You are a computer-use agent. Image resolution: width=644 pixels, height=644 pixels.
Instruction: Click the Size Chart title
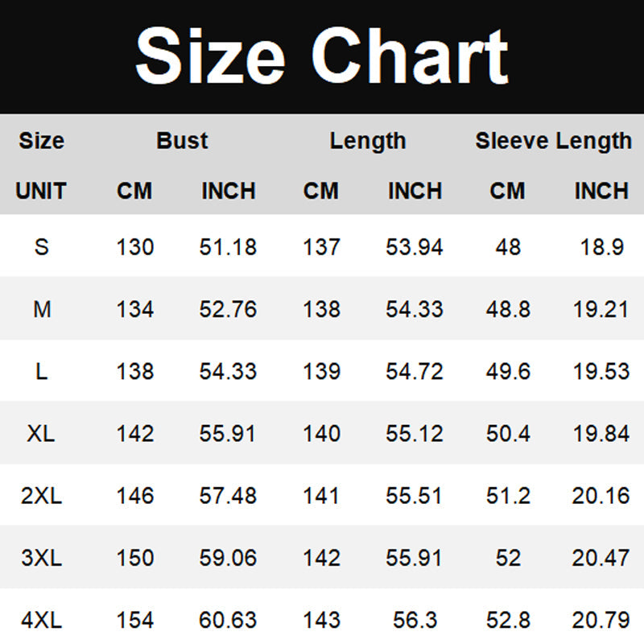click(x=322, y=56)
